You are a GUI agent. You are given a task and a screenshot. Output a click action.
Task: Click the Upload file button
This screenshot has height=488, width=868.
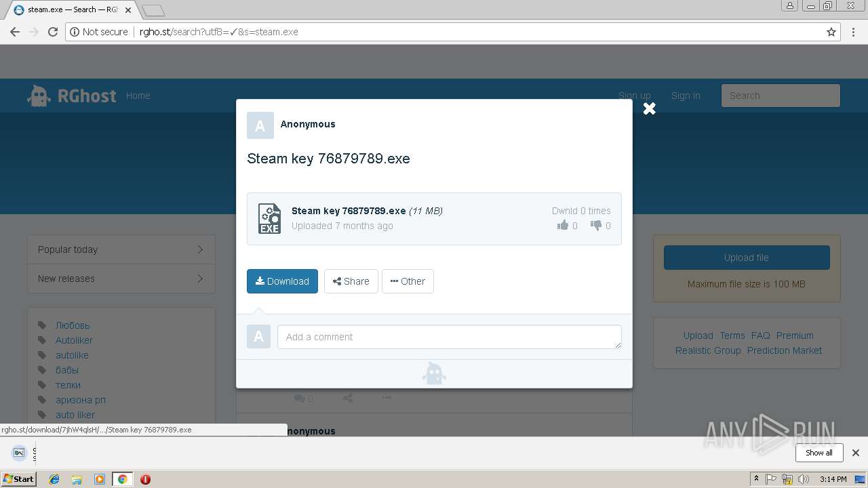click(x=747, y=258)
